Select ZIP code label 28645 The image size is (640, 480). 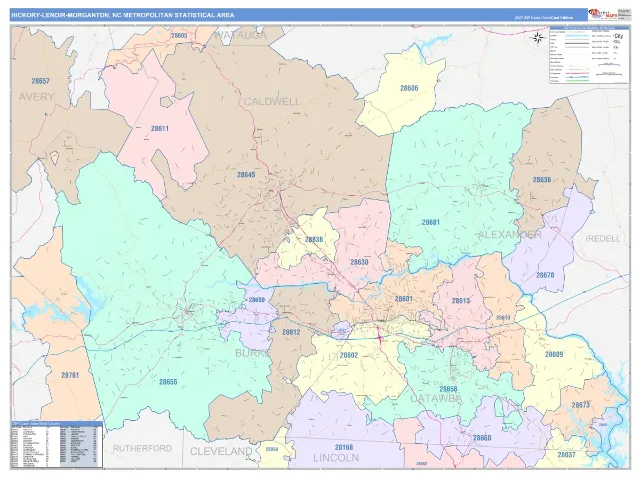246,175
